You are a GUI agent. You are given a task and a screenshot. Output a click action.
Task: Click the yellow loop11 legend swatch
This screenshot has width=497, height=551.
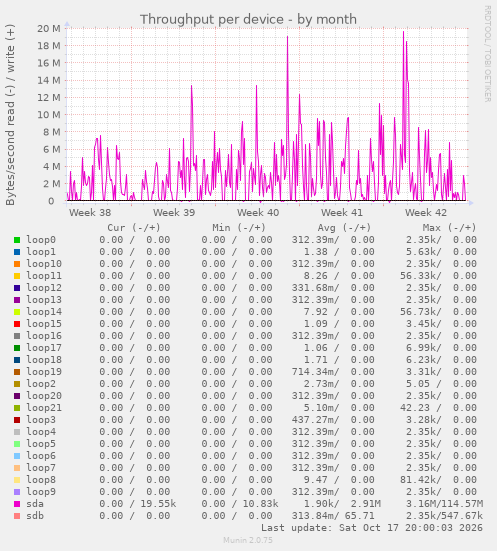[x=17, y=276]
